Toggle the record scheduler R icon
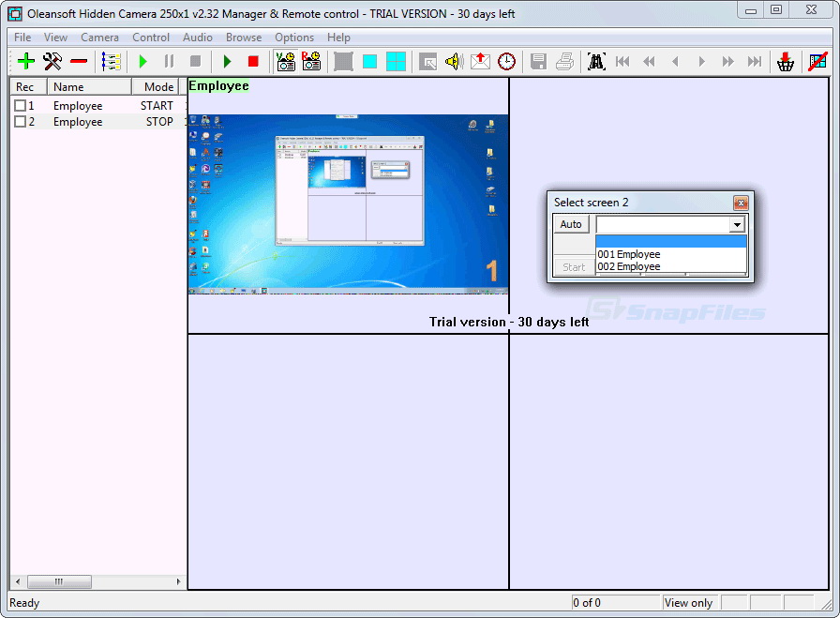 311,62
